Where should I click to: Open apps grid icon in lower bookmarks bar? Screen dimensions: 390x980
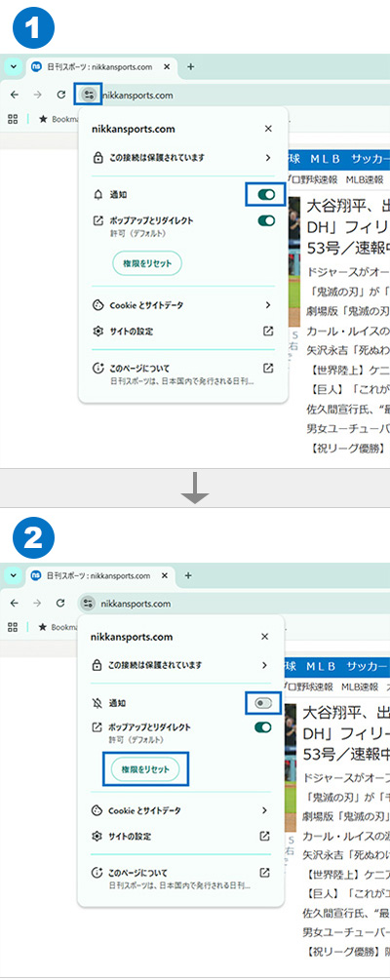point(13,627)
